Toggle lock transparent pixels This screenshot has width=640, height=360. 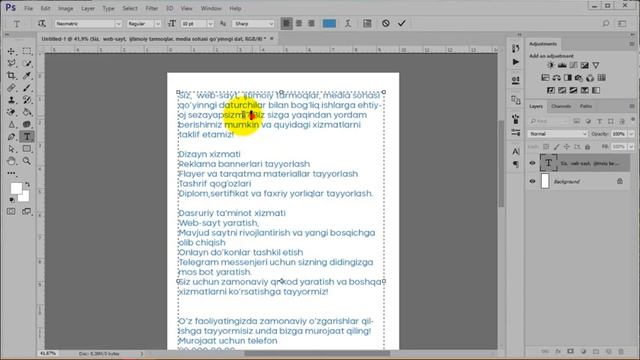[x=546, y=147]
